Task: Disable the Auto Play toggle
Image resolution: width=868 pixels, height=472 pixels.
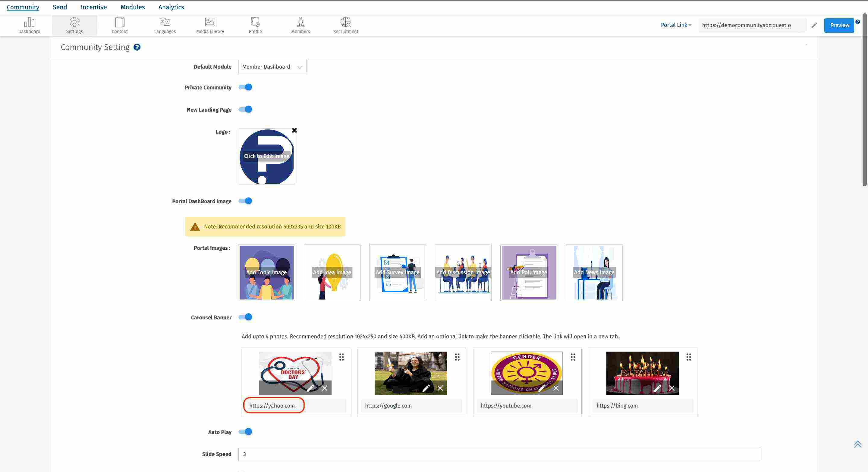Action: (246, 432)
